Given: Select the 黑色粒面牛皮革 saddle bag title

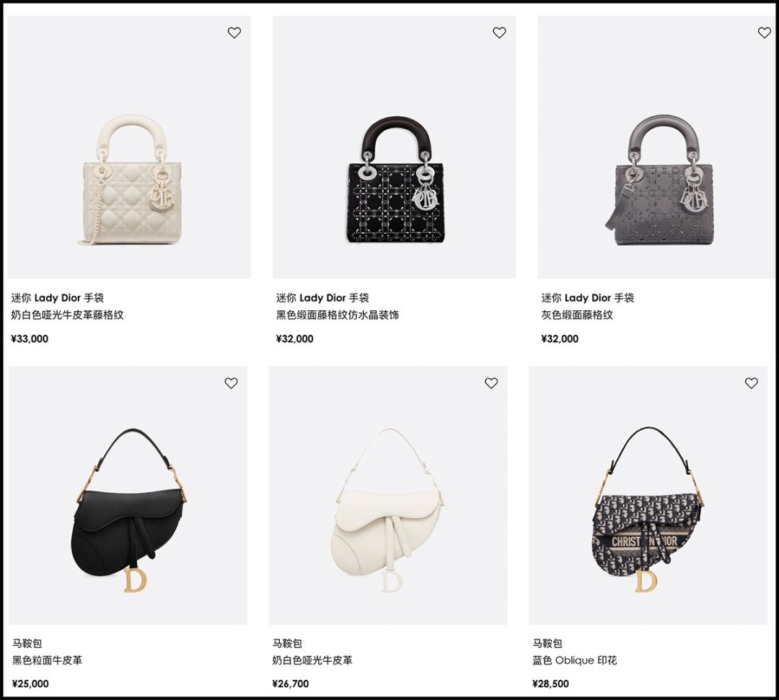Looking at the screenshot, I should (x=47, y=660).
